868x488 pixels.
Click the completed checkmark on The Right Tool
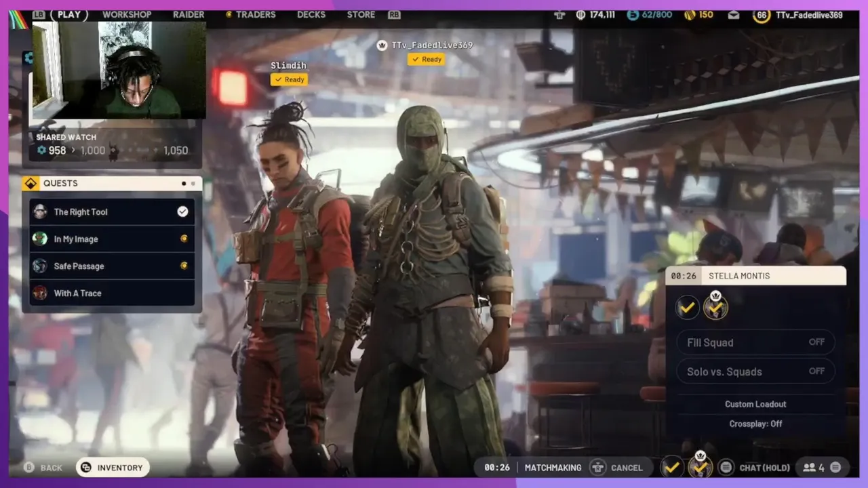pos(182,211)
